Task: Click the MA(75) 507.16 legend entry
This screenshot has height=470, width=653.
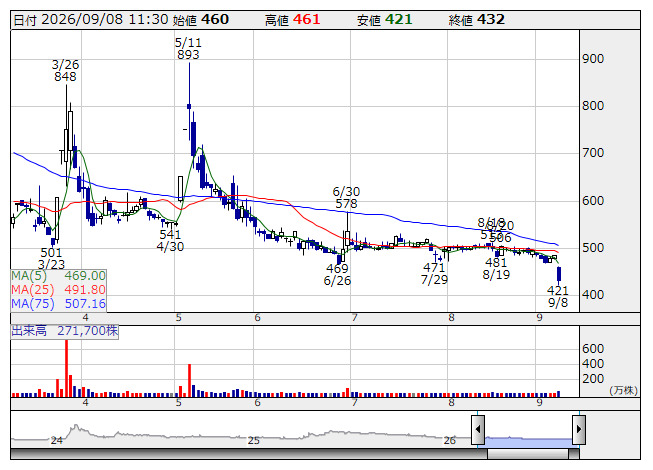Action: click(x=58, y=303)
